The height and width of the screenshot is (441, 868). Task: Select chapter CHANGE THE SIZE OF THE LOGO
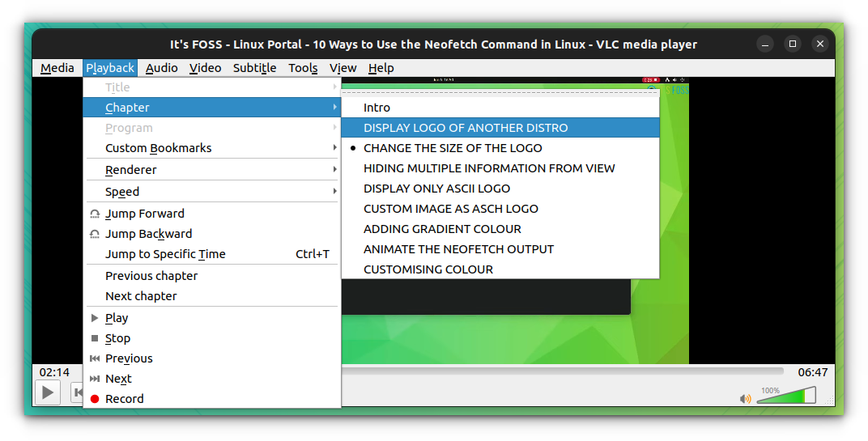tap(453, 148)
